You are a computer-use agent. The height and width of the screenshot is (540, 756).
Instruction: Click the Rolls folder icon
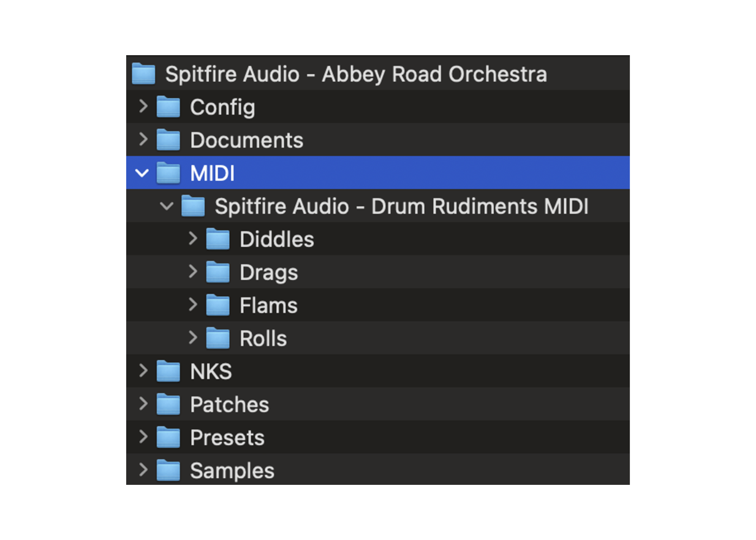[217, 339]
